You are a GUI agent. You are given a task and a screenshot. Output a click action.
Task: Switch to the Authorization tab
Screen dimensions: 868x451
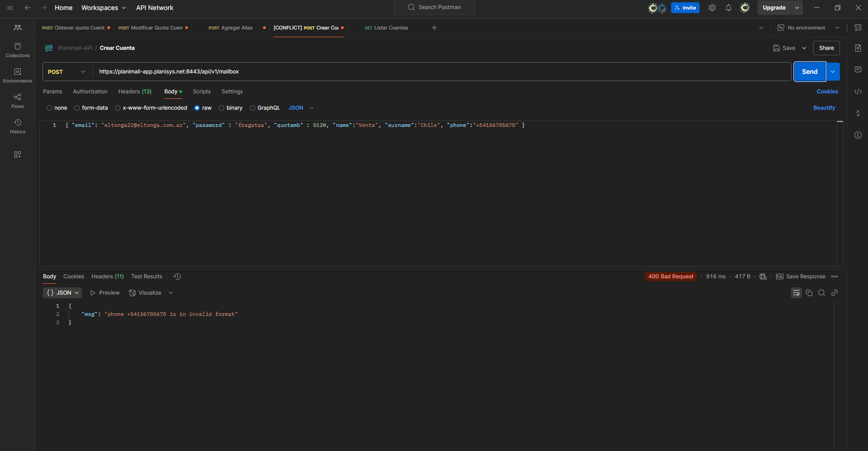(90, 92)
